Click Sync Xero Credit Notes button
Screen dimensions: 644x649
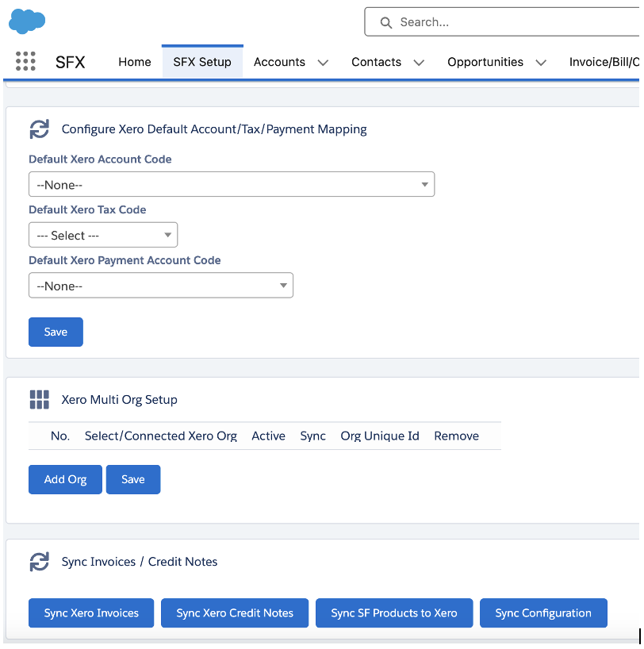click(235, 613)
